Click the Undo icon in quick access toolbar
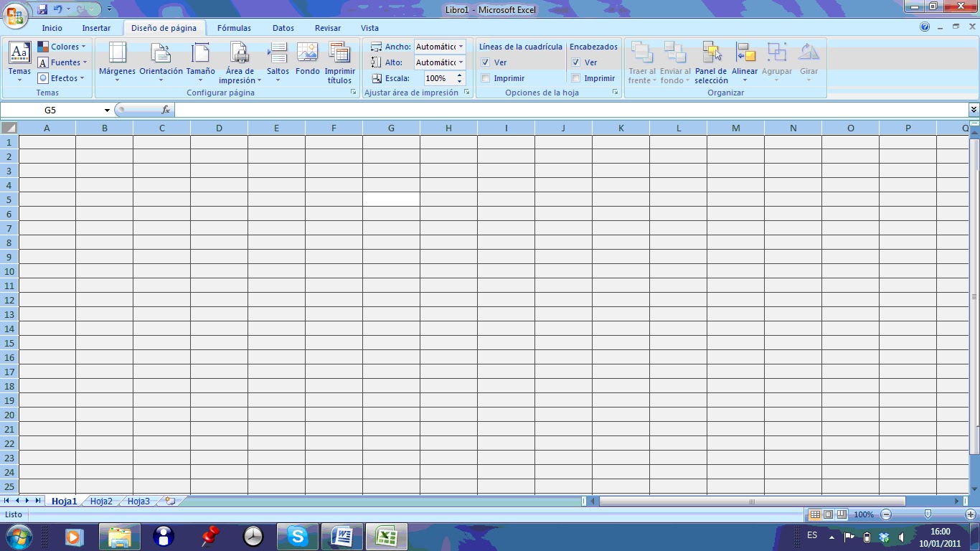980x551 pixels. (58, 9)
